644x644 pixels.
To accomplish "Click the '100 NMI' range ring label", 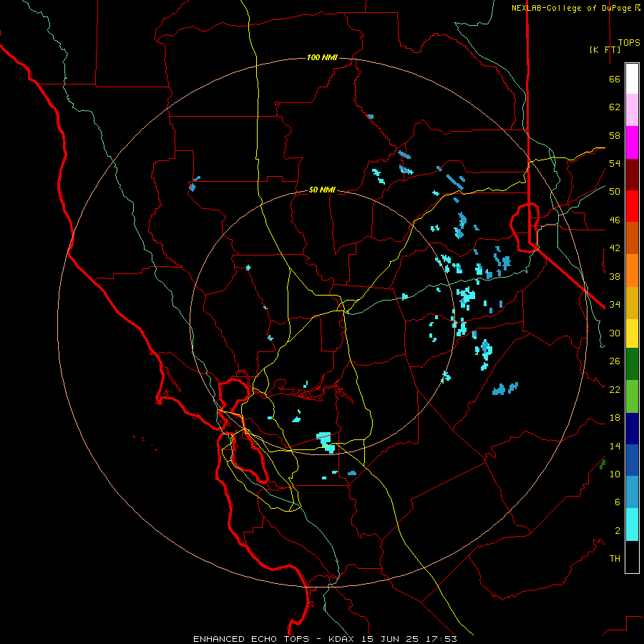I will point(322,57).
